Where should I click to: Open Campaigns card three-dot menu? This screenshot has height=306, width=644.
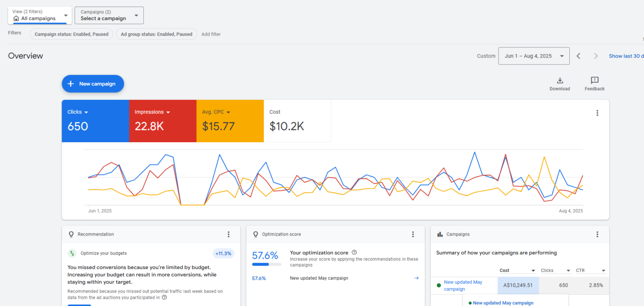click(597, 234)
